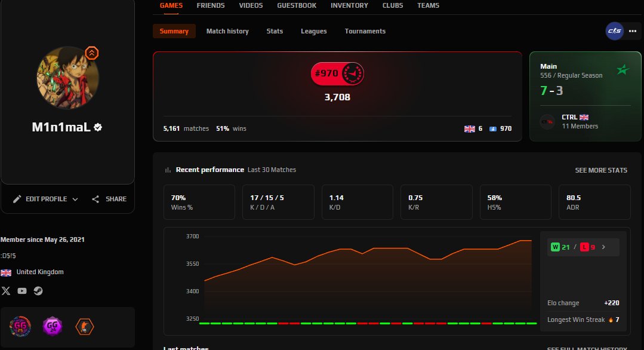The height and width of the screenshot is (350, 644).
Task: Click EDIT PROFILE button
Action: pos(45,199)
